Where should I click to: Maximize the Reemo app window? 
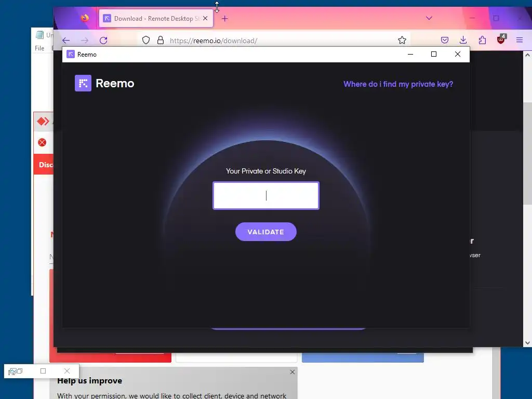[x=434, y=54]
